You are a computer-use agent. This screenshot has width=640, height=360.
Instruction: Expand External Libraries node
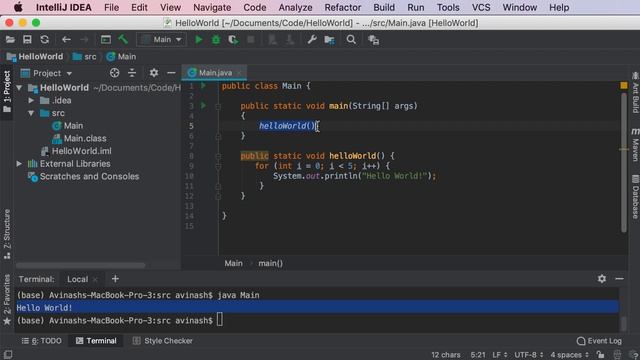click(x=19, y=164)
